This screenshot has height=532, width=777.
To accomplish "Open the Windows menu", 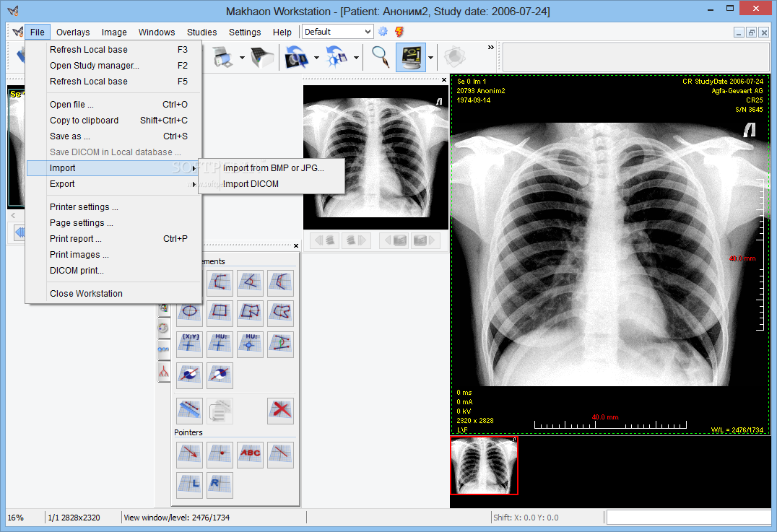I will point(157,32).
